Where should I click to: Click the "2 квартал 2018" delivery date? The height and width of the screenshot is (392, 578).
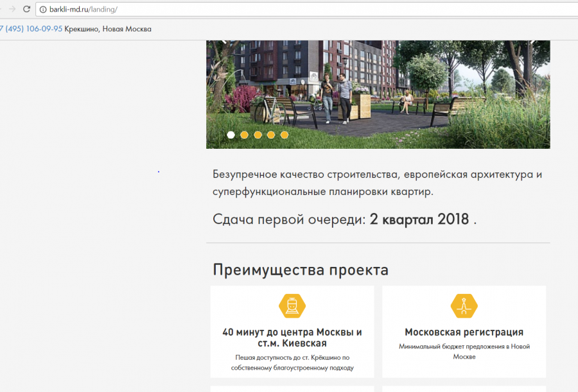pos(419,219)
